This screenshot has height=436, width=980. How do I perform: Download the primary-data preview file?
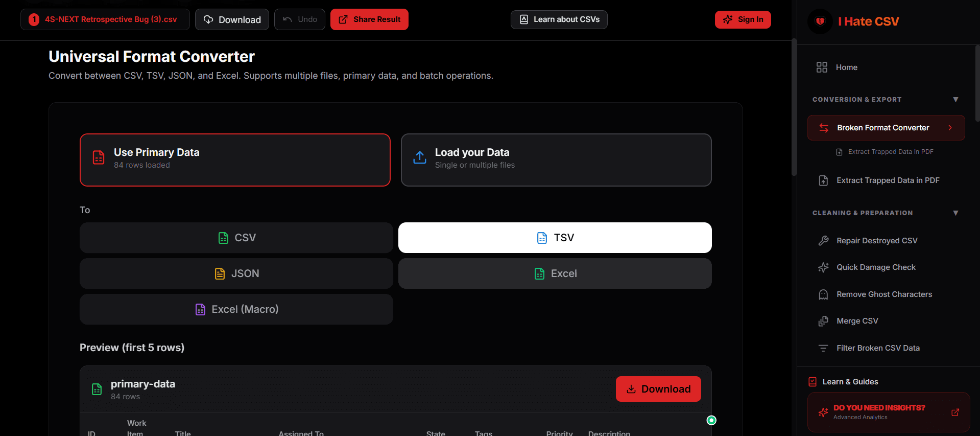click(x=658, y=389)
